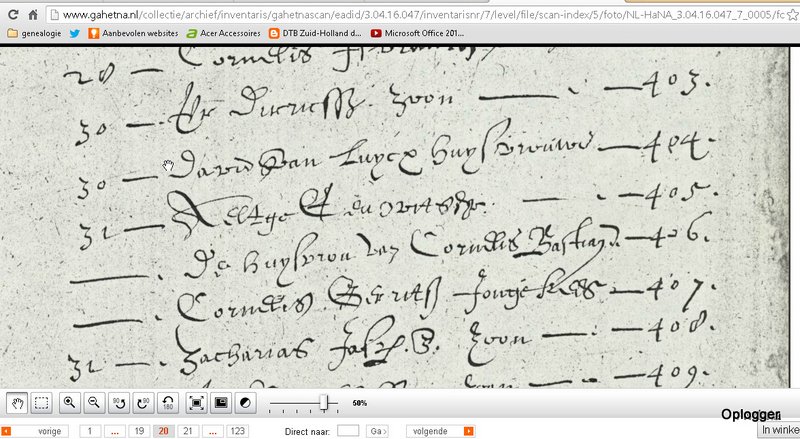Viewport: 800px width, 439px height.
Task: Rotate scan 90 degrees counterclockwise
Action: tap(119, 403)
